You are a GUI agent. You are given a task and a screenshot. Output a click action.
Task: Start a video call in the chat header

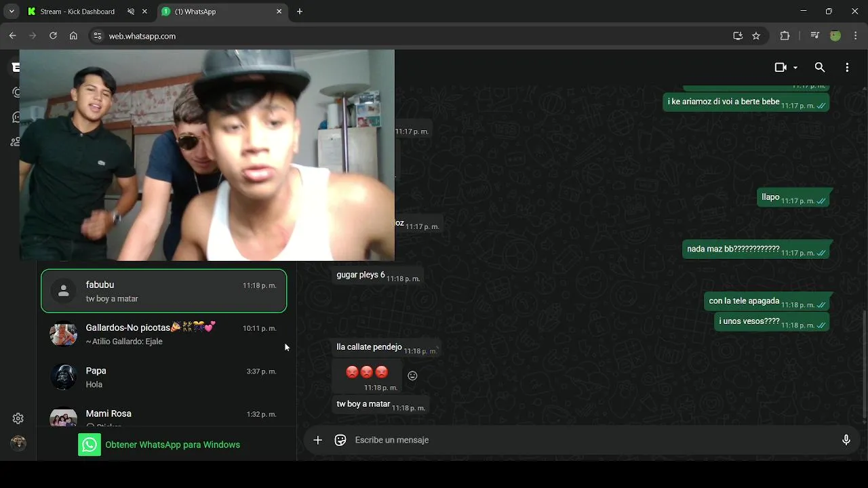pyautogui.click(x=781, y=67)
